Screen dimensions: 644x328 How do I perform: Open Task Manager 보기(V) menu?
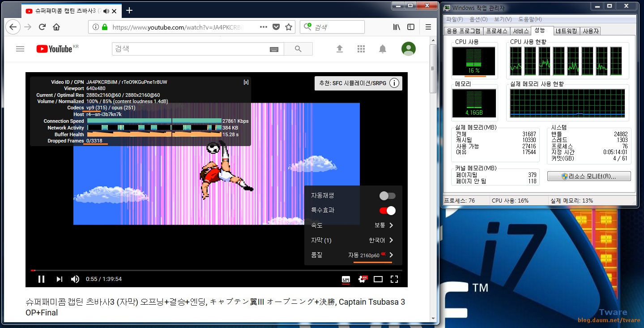503,19
